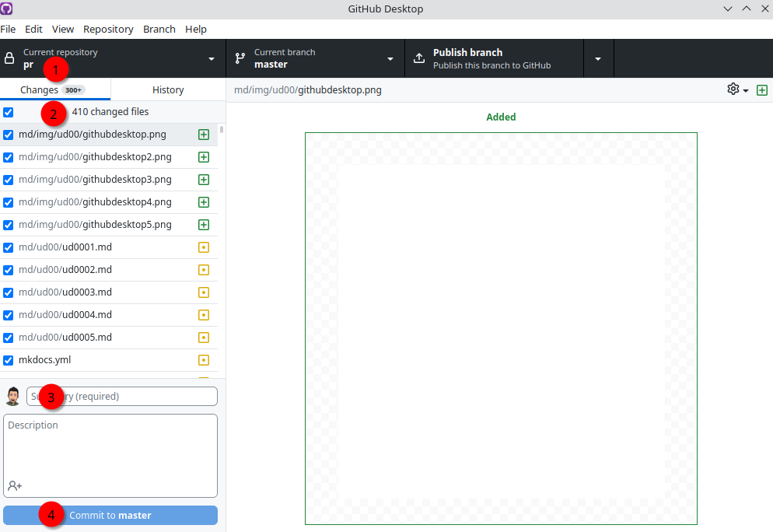773x532 pixels.
Task: Open the Repository menu
Action: tap(108, 29)
